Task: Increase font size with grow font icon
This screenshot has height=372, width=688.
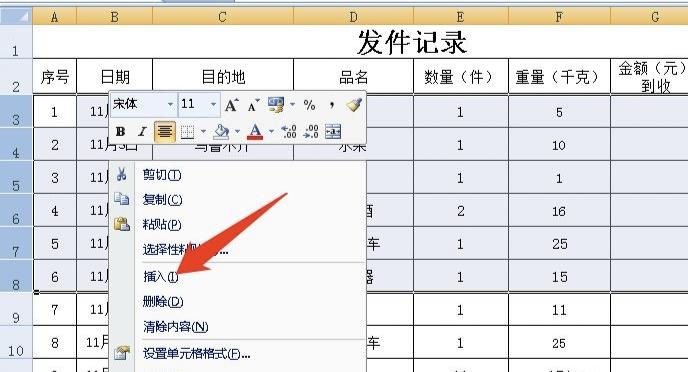Action: point(231,105)
